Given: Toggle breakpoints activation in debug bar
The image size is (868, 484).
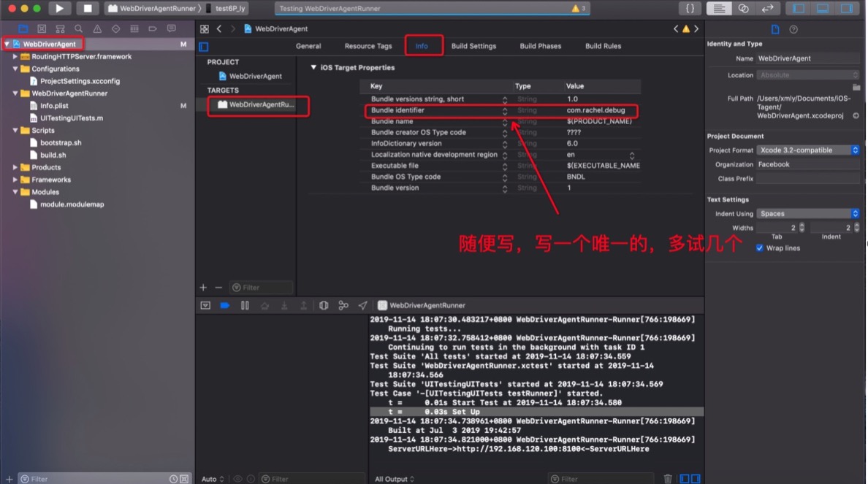Looking at the screenshot, I should pyautogui.click(x=225, y=306).
